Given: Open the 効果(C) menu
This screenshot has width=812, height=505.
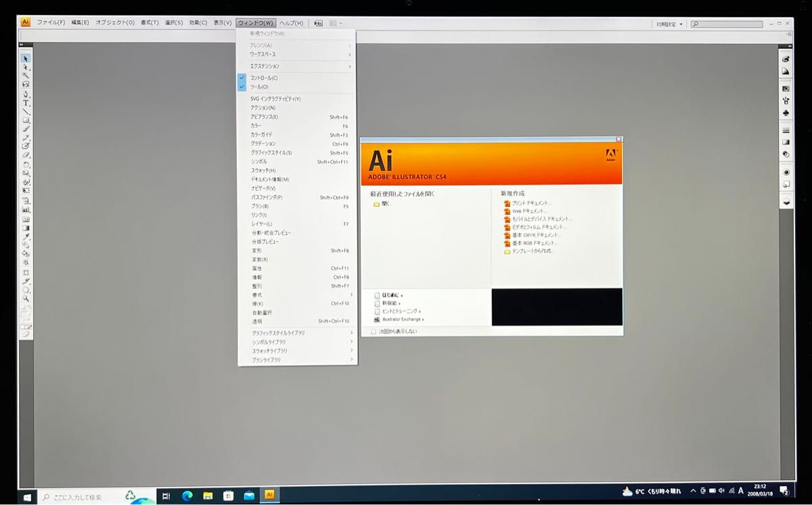Looking at the screenshot, I should [x=198, y=22].
